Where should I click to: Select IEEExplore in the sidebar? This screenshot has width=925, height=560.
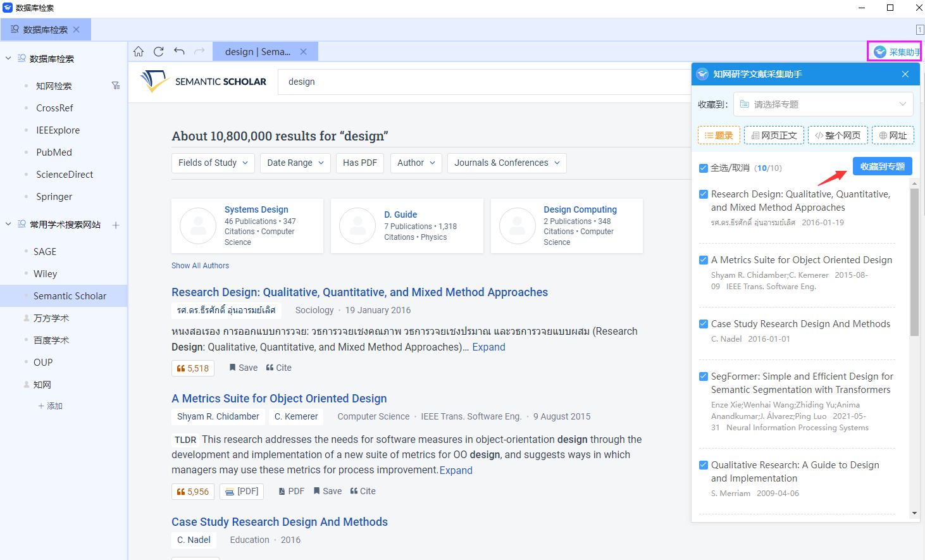[x=58, y=130]
